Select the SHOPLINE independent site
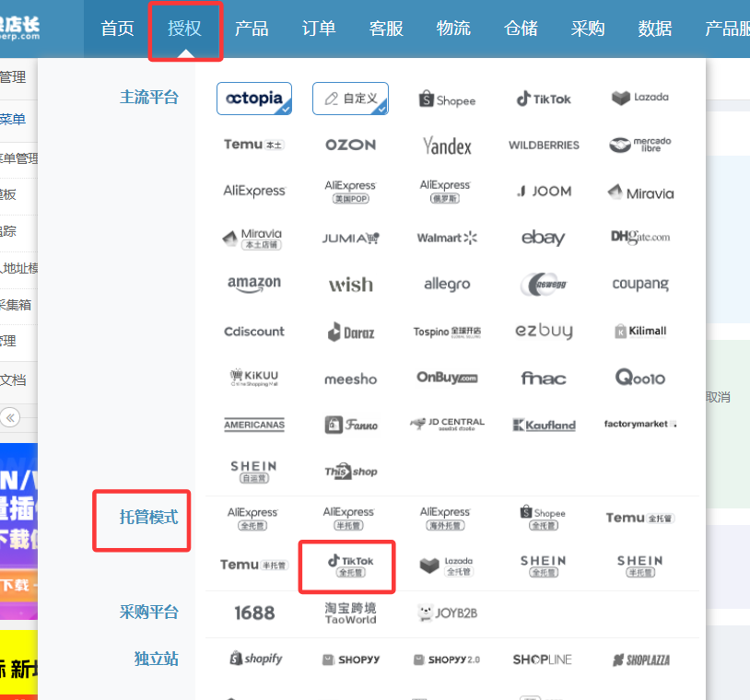750x700 pixels. point(542,659)
